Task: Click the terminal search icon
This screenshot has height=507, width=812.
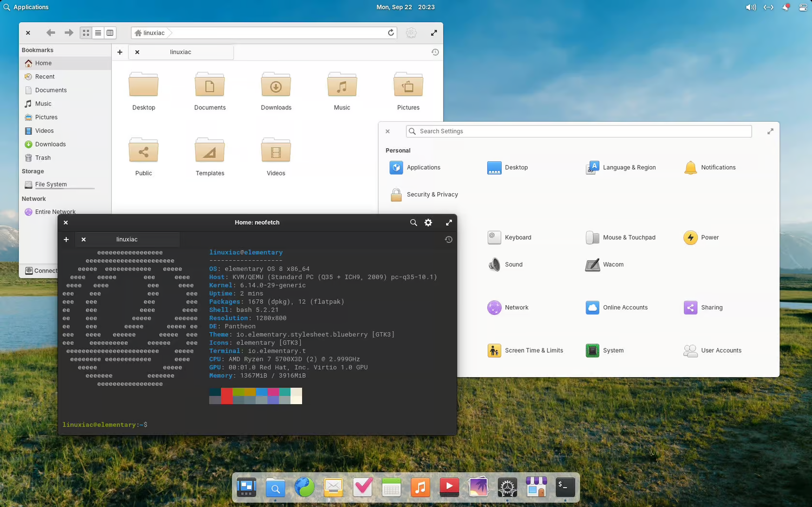Action: coord(414,222)
